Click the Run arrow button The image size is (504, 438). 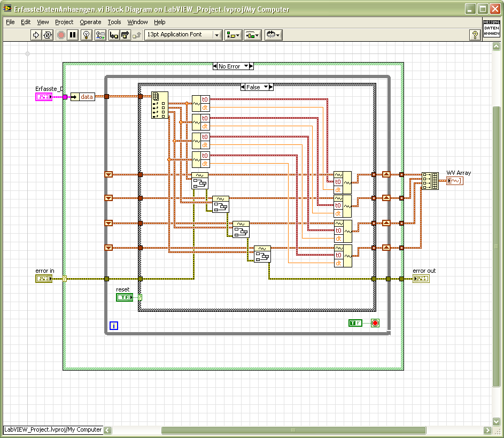pyautogui.click(x=36, y=35)
